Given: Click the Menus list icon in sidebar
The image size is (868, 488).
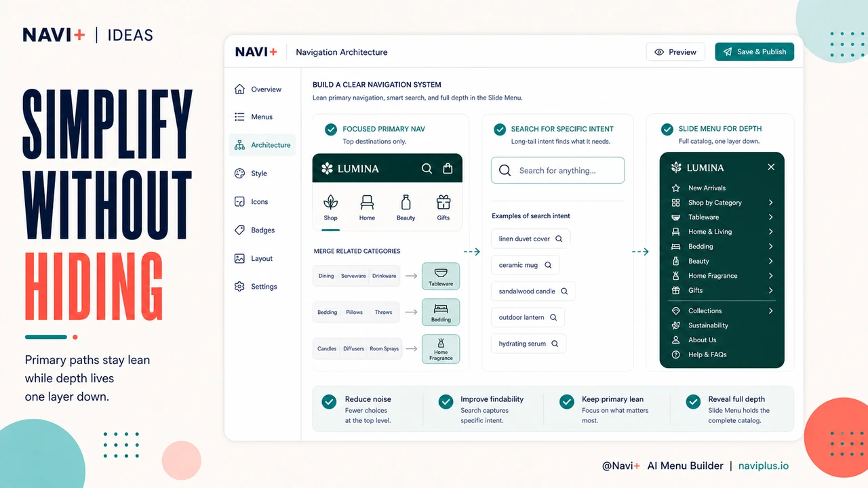Looking at the screenshot, I should (239, 117).
